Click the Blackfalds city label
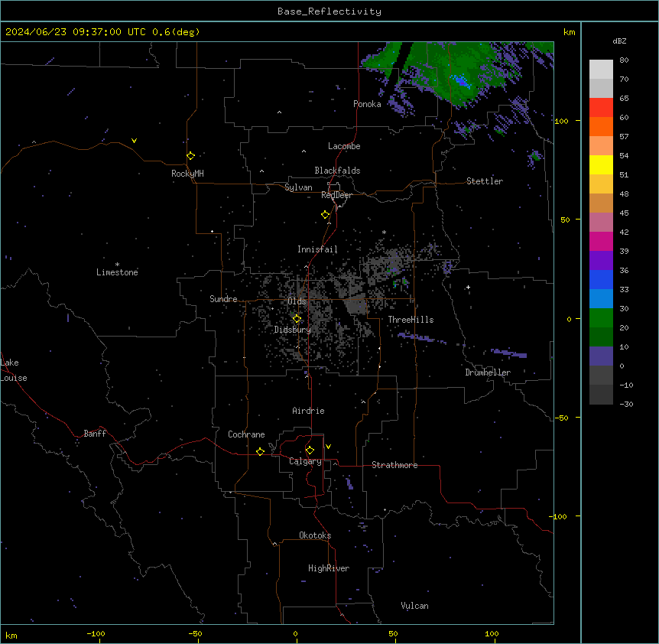 (x=337, y=171)
